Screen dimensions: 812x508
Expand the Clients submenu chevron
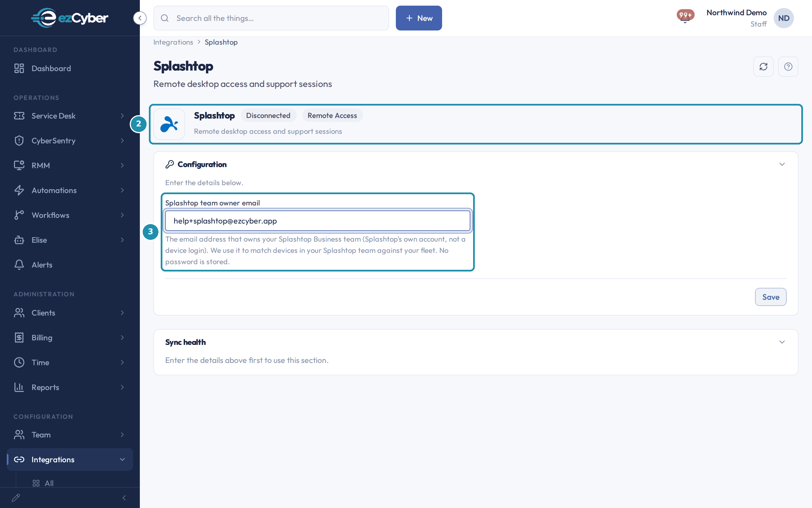tap(122, 313)
